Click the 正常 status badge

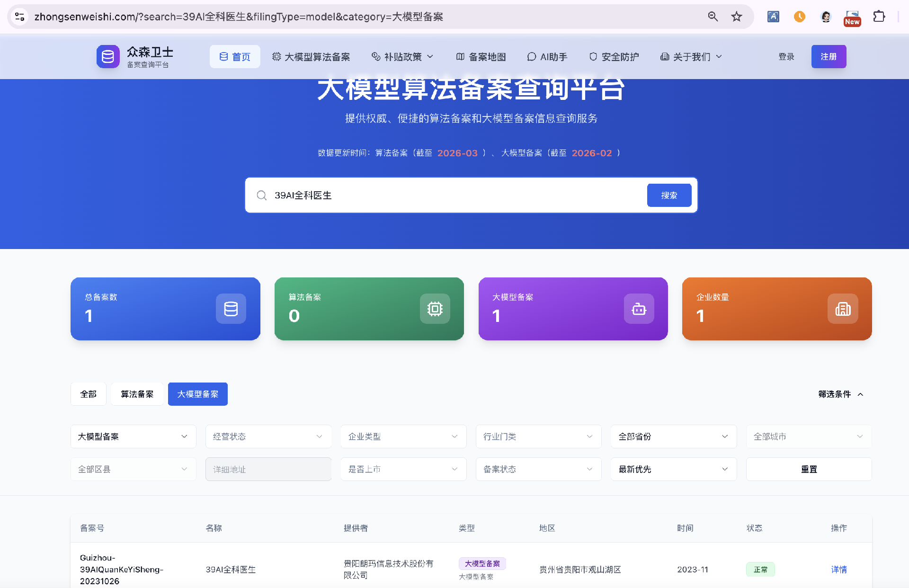pyautogui.click(x=760, y=570)
